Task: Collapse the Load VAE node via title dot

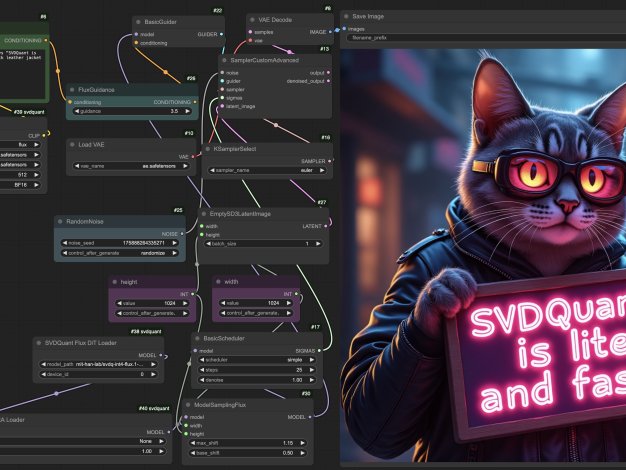Action: coord(72,145)
